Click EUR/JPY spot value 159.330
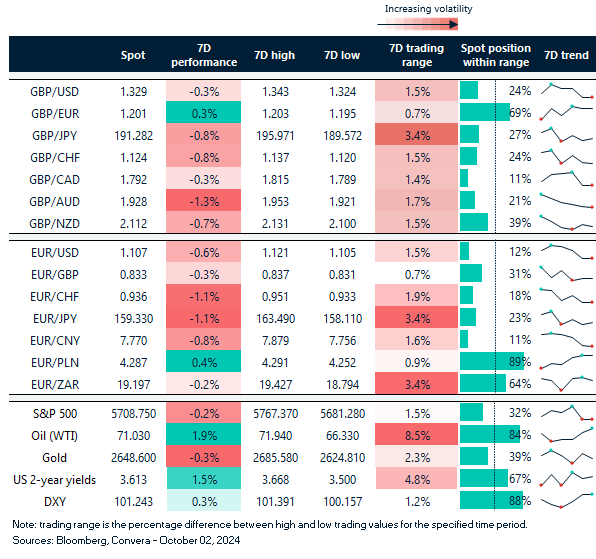596x559 pixels. tap(133, 318)
